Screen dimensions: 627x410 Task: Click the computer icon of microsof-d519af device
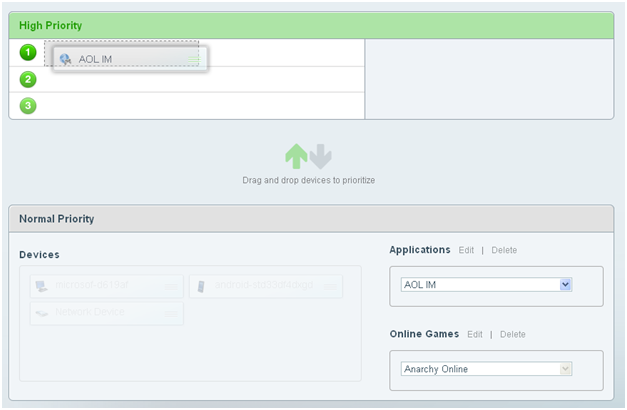42,286
